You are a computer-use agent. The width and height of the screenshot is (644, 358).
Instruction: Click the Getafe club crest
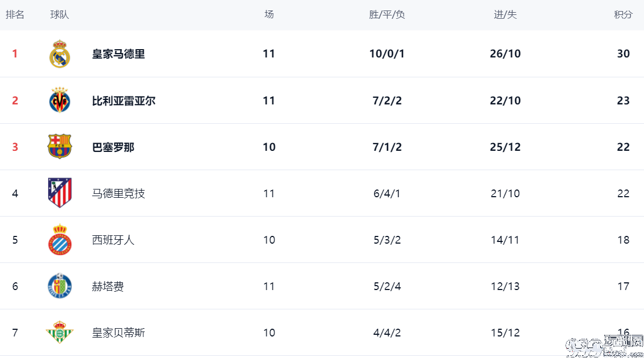click(60, 286)
